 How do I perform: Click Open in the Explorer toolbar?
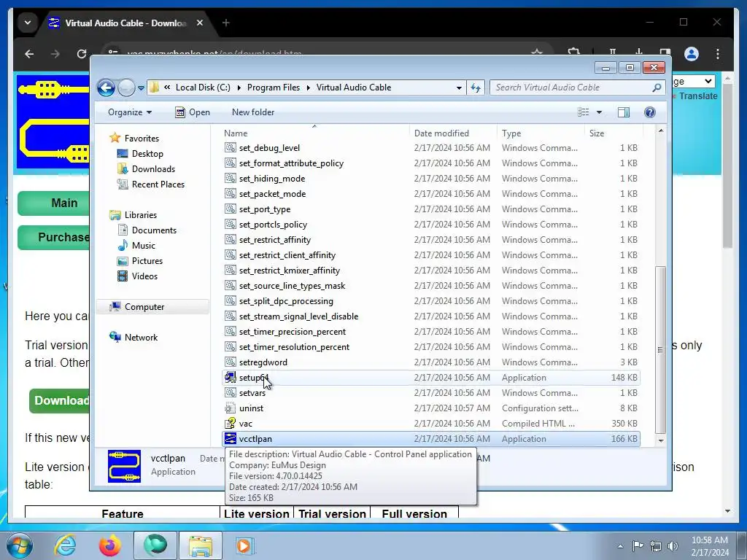point(193,112)
